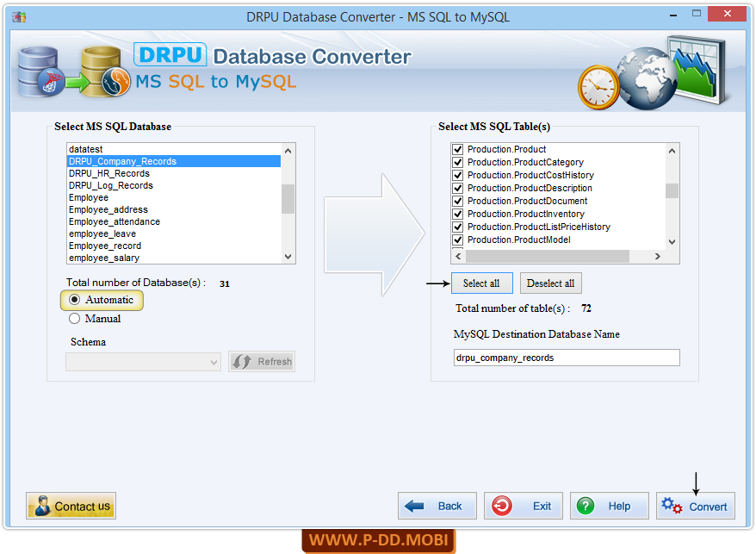The width and height of the screenshot is (756, 554).
Task: Toggle Production.ProductListPriceHistory checkbox
Action: [458, 227]
